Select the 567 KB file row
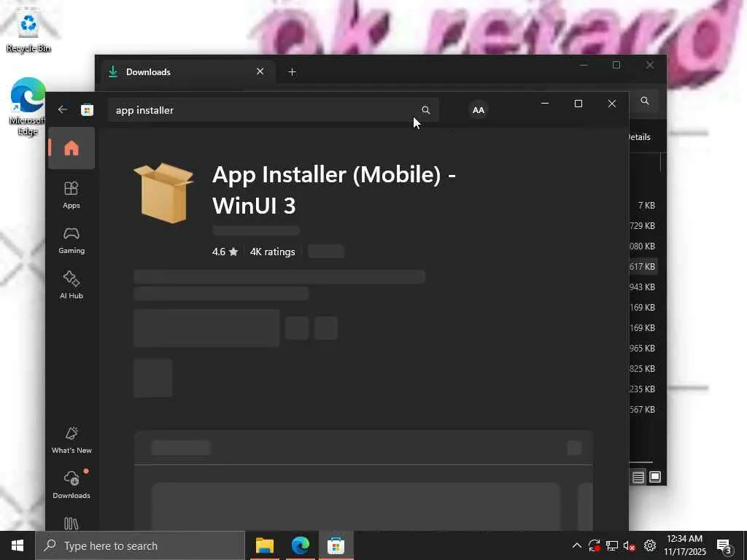The width and height of the screenshot is (747, 560). [643, 410]
